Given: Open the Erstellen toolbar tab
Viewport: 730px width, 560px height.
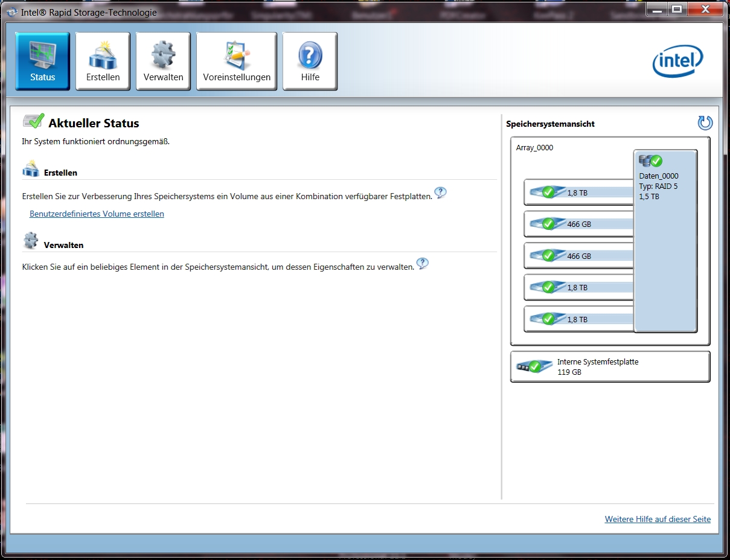Looking at the screenshot, I should (x=103, y=61).
